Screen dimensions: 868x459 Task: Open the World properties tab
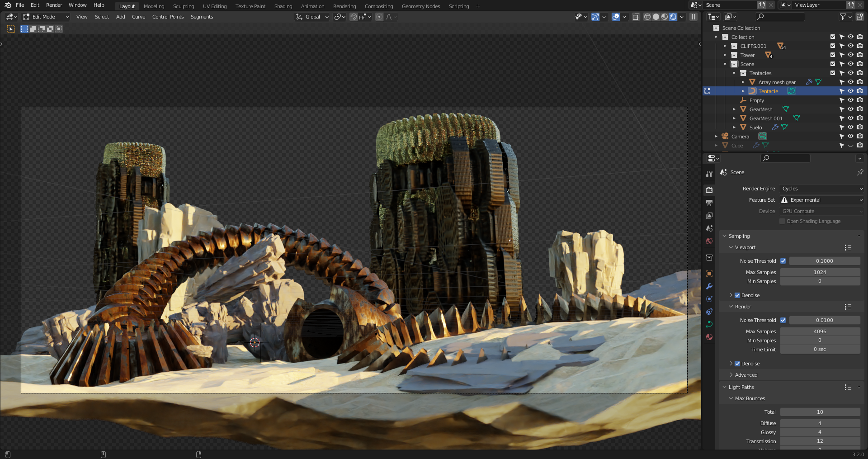click(x=709, y=241)
